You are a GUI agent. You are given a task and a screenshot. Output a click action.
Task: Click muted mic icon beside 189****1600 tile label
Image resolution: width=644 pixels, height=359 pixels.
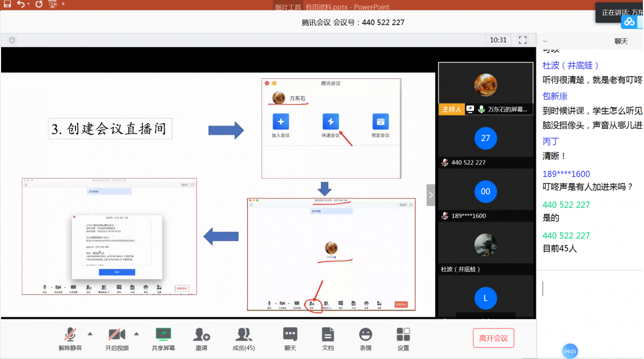[444, 216]
